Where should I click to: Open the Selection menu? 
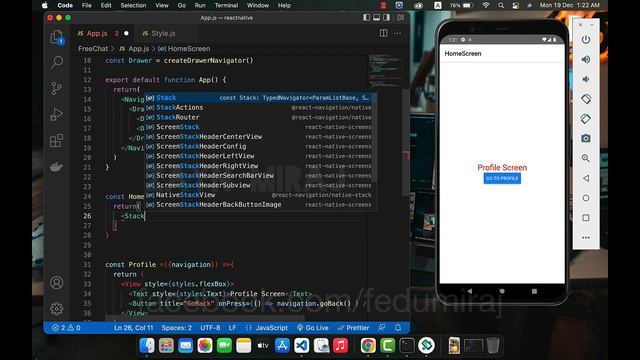(x=133, y=5)
